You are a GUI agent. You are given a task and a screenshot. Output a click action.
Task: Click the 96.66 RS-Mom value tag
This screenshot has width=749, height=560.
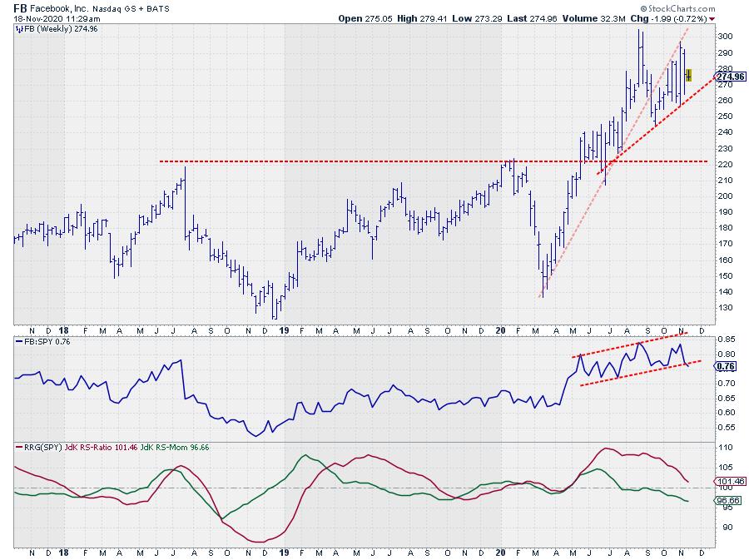click(x=729, y=501)
